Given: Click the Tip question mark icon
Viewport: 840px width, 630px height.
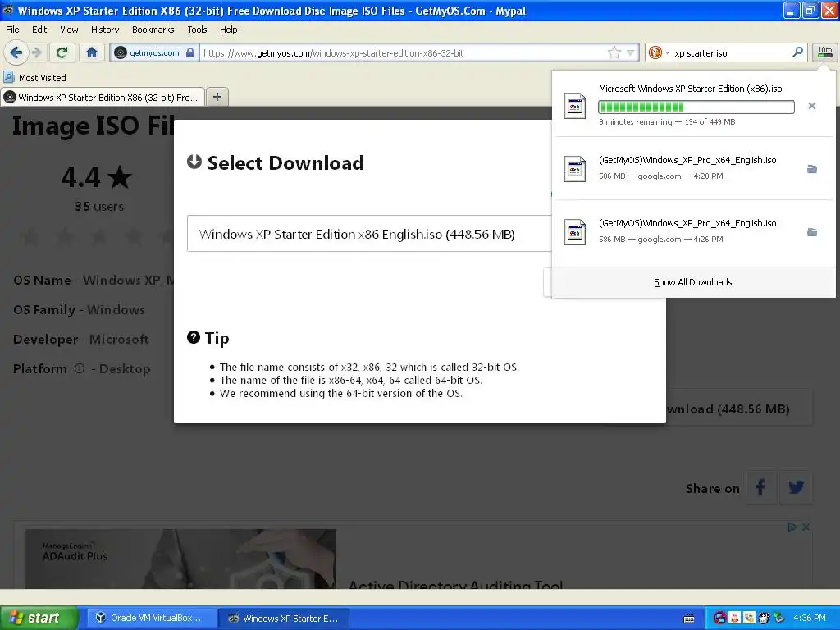Looking at the screenshot, I should 194,337.
